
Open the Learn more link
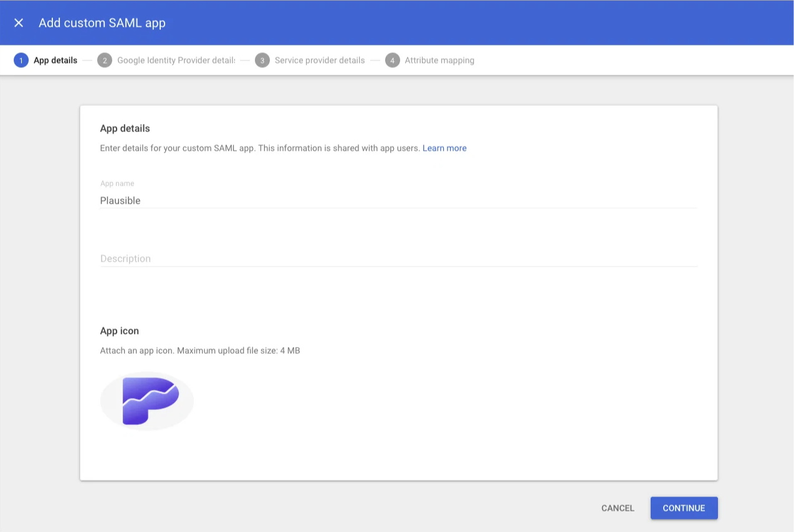444,148
